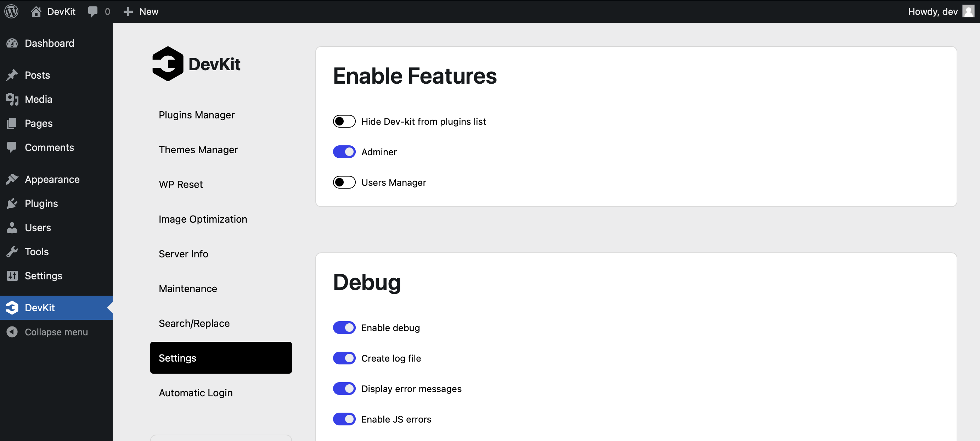This screenshot has width=980, height=441.
Task: Click the Users person icon
Action: pyautogui.click(x=12, y=228)
